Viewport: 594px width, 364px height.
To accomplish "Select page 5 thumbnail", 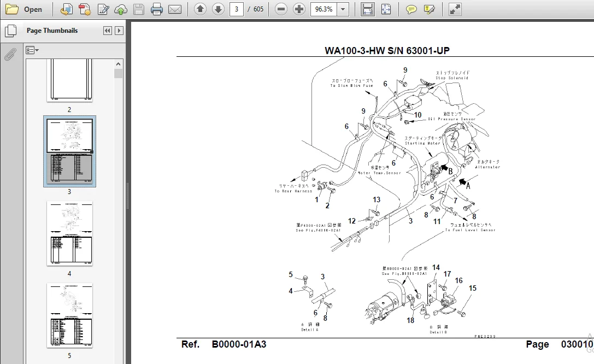I will (x=69, y=315).
